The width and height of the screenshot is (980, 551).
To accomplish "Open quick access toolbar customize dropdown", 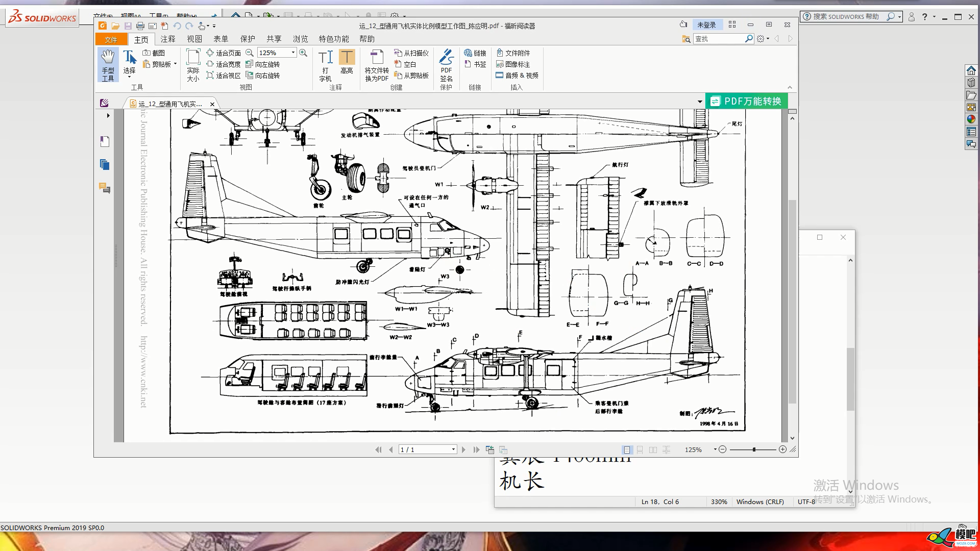I will coord(214,26).
